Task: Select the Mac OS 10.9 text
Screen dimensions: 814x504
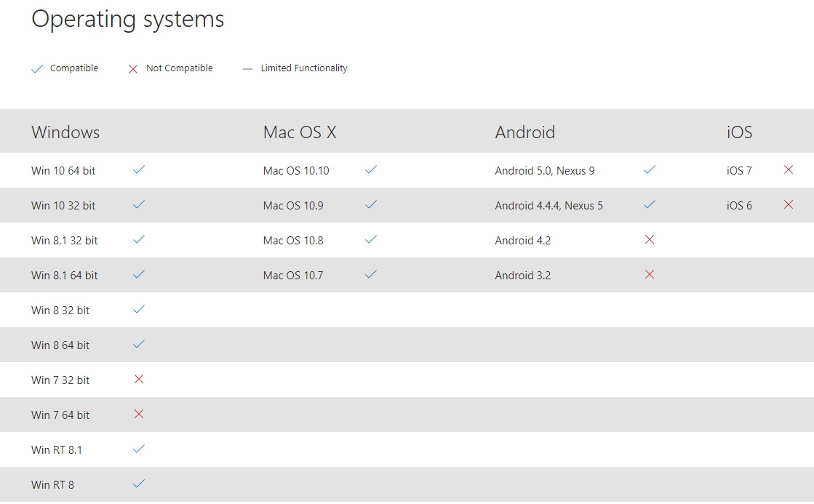Action: pyautogui.click(x=293, y=206)
